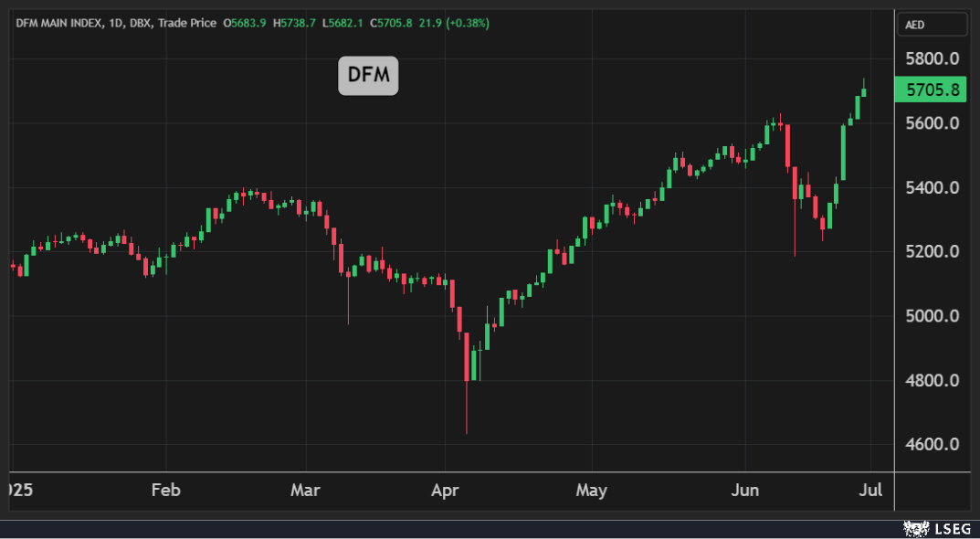Select the Jun month marker
The image size is (980, 539).
745,491
